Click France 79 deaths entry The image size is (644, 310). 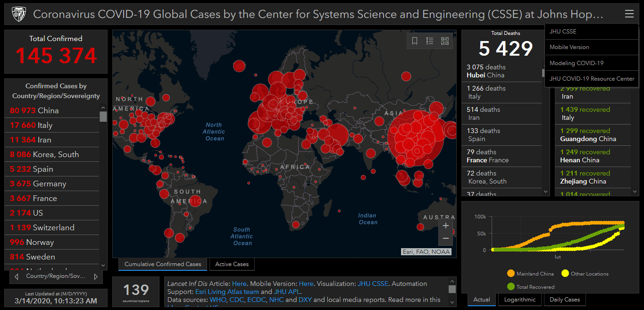tap(502, 156)
